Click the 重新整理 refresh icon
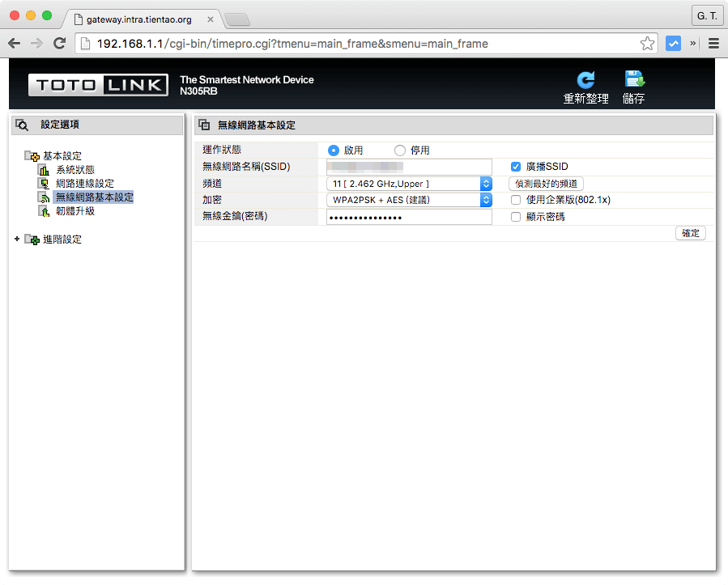728x585 pixels. click(x=585, y=80)
